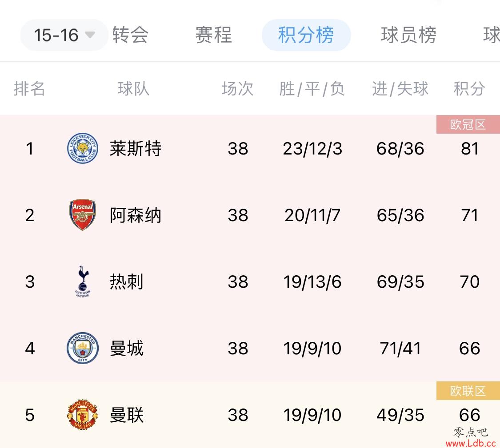Open the 球员榜 tab
The image size is (500, 448).
point(408,35)
